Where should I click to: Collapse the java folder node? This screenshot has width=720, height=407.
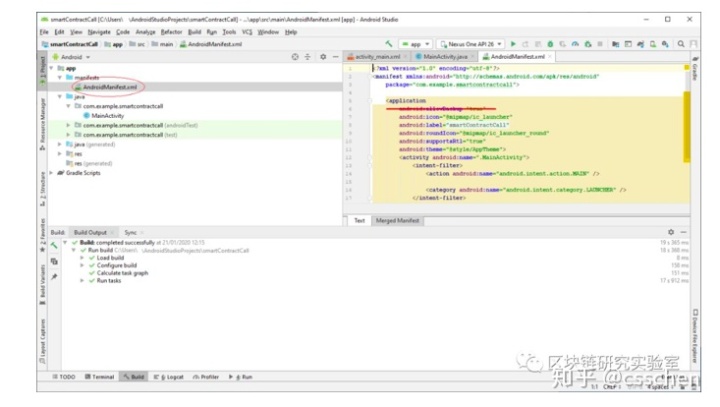tap(60, 96)
